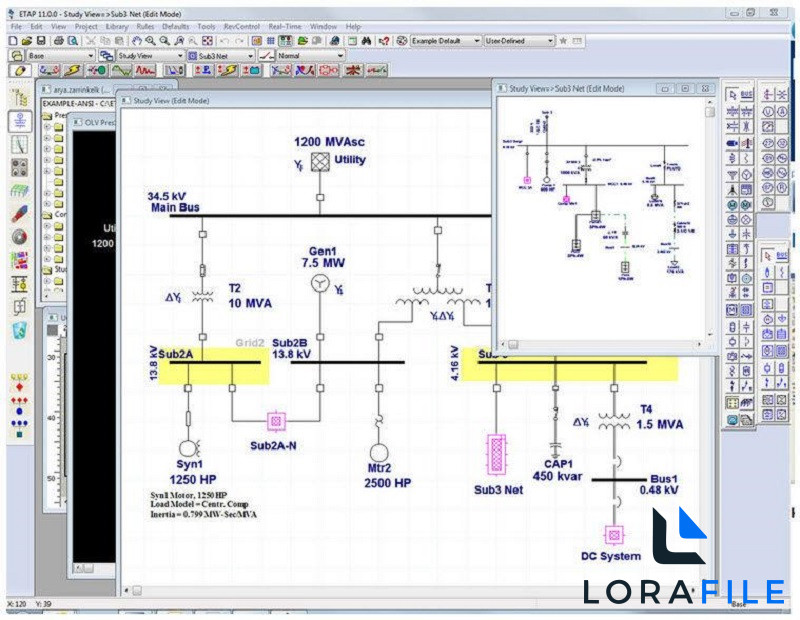
Task: Click the Zoom In magnifier icon
Action: 151,40
